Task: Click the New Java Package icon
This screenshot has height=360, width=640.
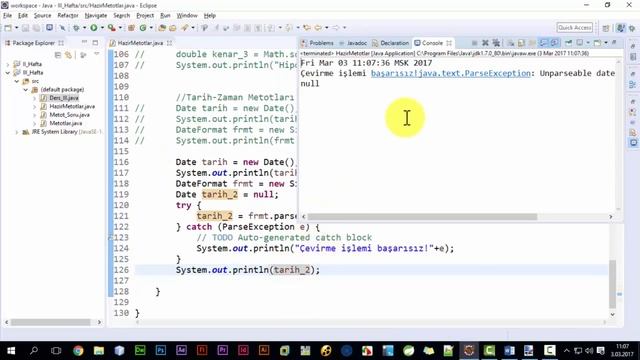Action: [x=131, y=28]
